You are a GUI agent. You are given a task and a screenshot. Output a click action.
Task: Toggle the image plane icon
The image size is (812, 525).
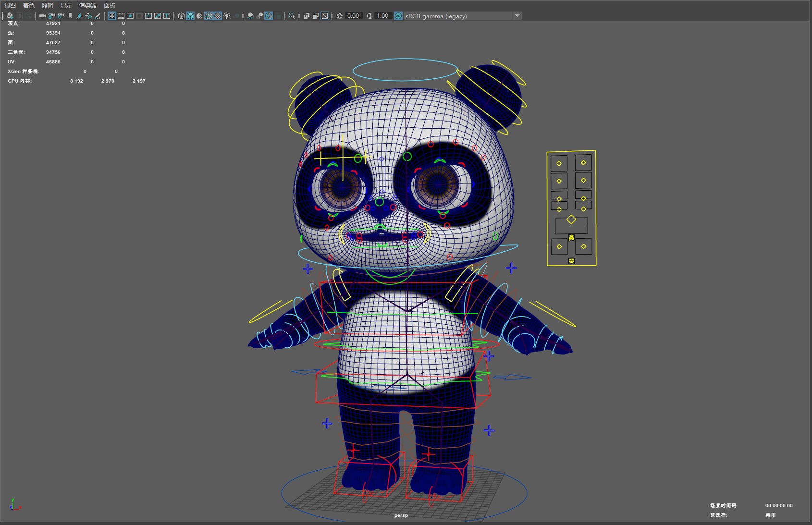pos(79,16)
